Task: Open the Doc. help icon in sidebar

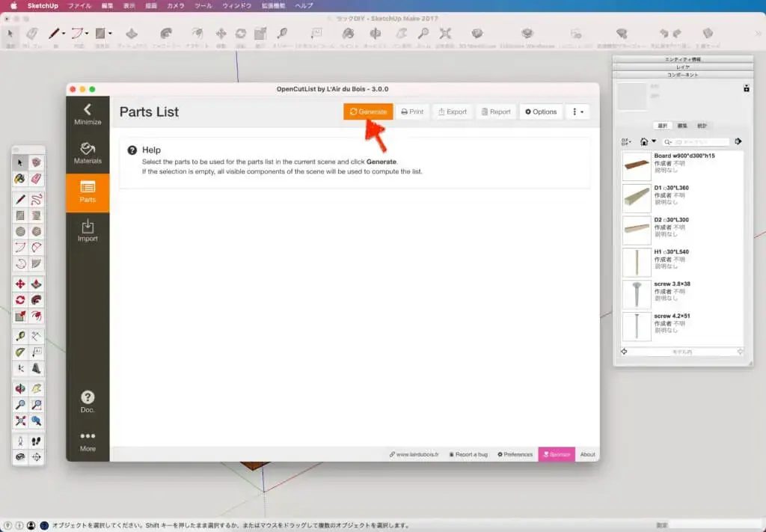Action: pyautogui.click(x=88, y=402)
